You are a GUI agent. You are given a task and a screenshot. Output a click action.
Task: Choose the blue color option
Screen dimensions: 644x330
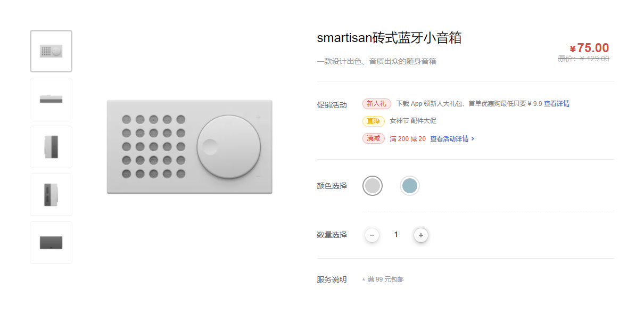click(x=410, y=186)
